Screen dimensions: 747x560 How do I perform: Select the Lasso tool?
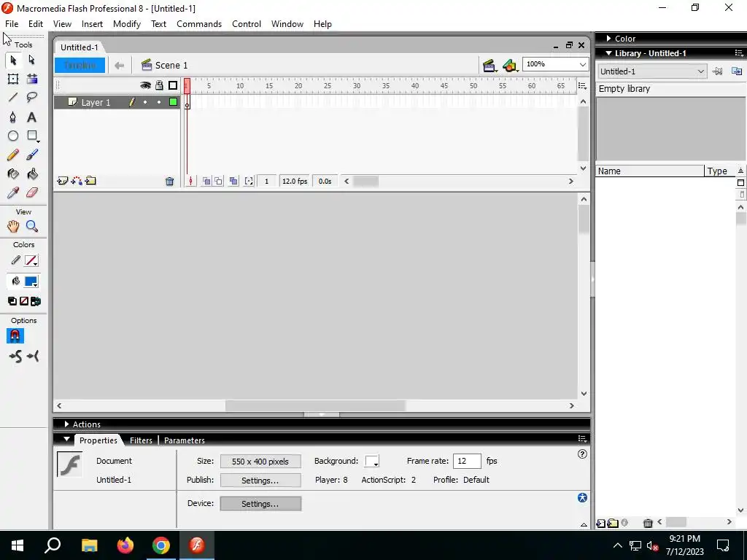(32, 98)
